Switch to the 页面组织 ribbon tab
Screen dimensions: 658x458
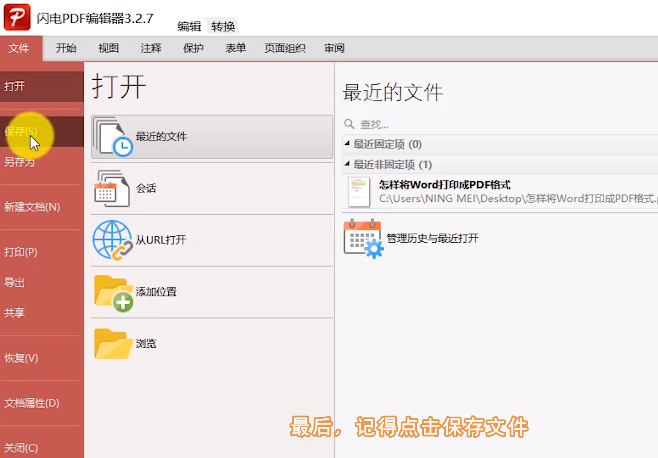(x=285, y=48)
